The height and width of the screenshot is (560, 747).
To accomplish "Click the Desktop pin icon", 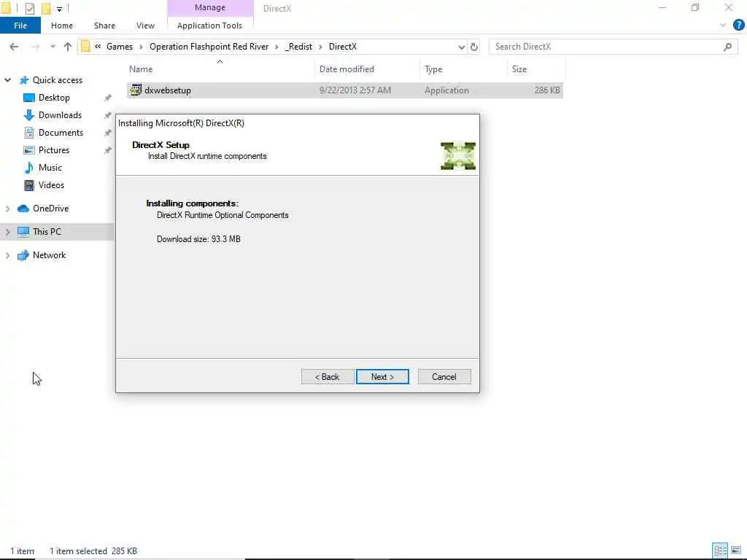I will (x=108, y=98).
